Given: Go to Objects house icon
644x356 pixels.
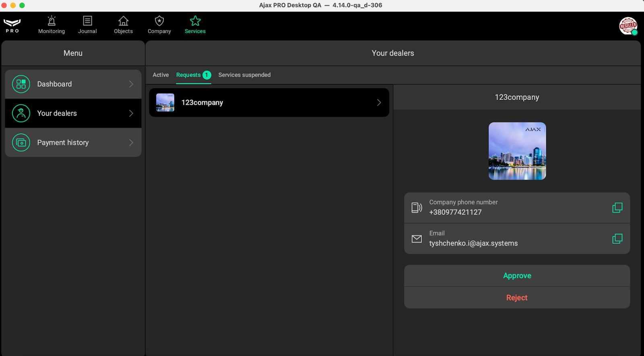Looking at the screenshot, I should click(x=123, y=21).
